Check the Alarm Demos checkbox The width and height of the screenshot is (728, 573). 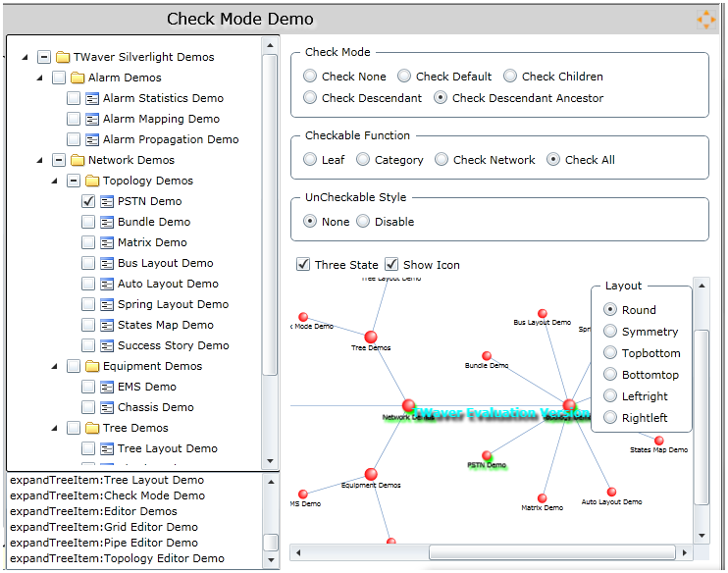[59, 78]
